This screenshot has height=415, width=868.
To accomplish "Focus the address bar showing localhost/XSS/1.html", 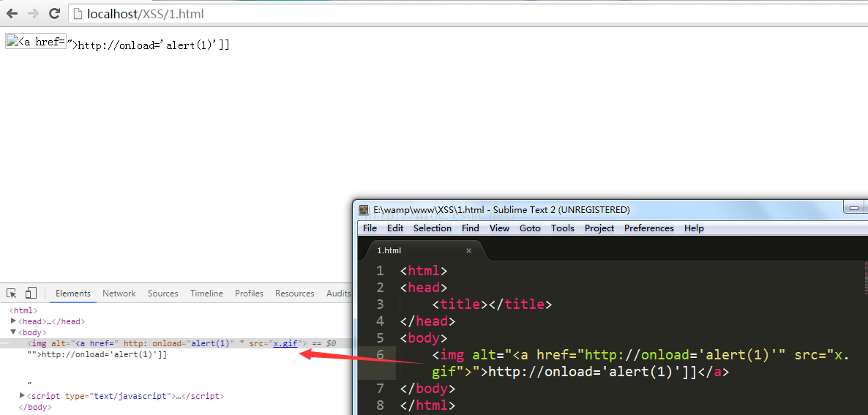I will click(468, 14).
